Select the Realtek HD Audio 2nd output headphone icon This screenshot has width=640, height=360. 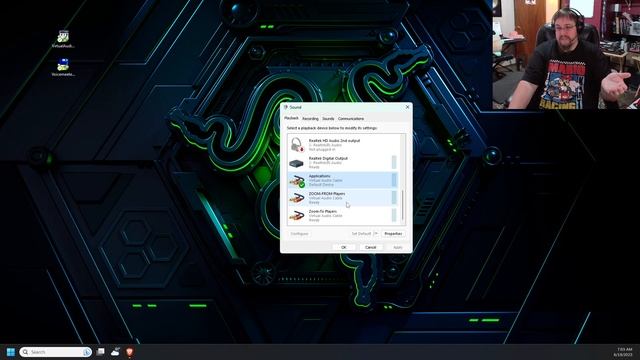pos(297,144)
